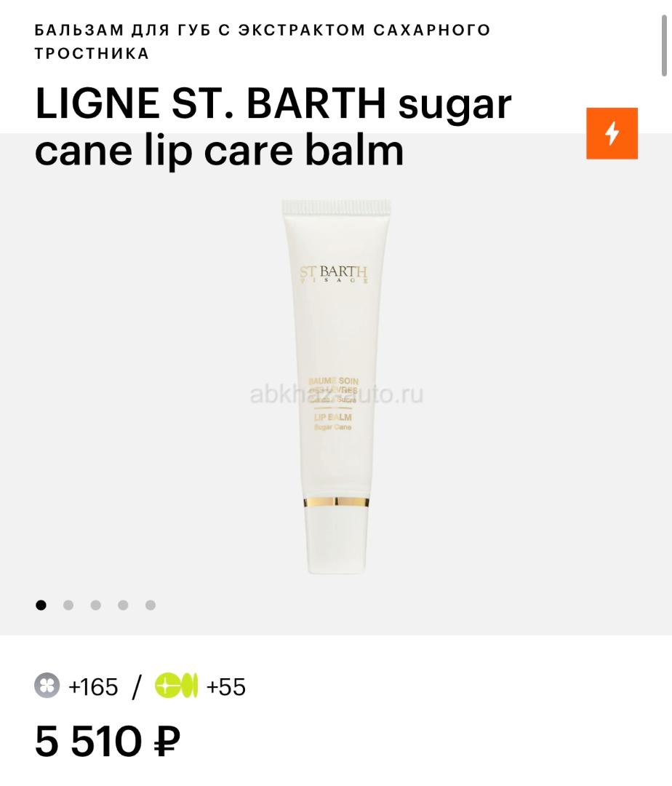The width and height of the screenshot is (672, 786).
Task: Jump to the fifth carousel image dot
Action: (151, 605)
